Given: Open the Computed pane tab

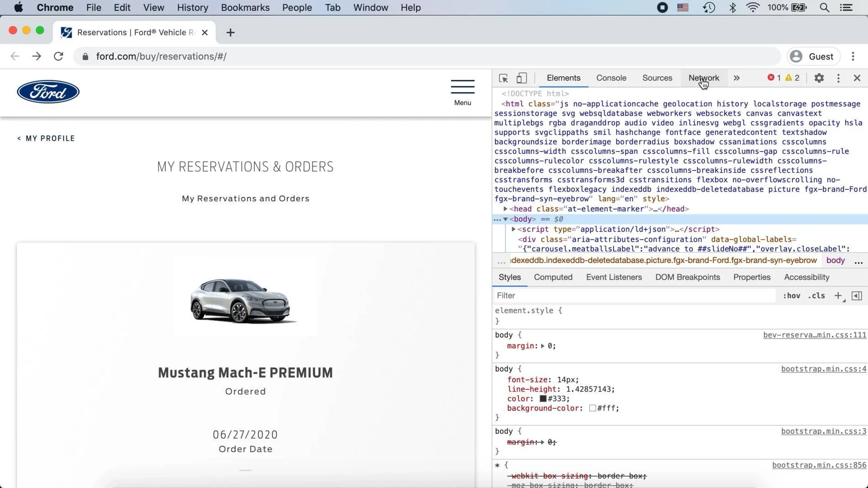Looking at the screenshot, I should (553, 278).
